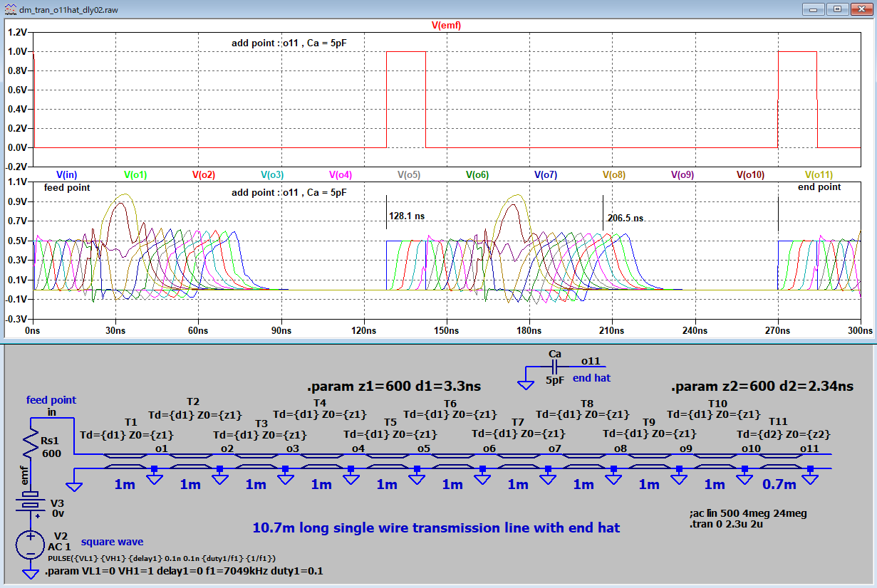The width and height of the screenshot is (877, 588).
Task: Click the '10.7m long single wire' schematic title
Action: 436,528
